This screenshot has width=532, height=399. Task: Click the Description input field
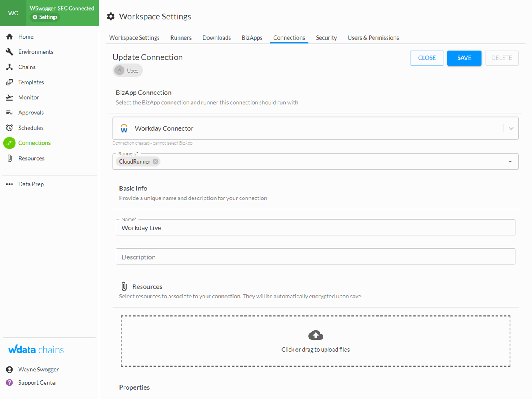[x=315, y=257]
